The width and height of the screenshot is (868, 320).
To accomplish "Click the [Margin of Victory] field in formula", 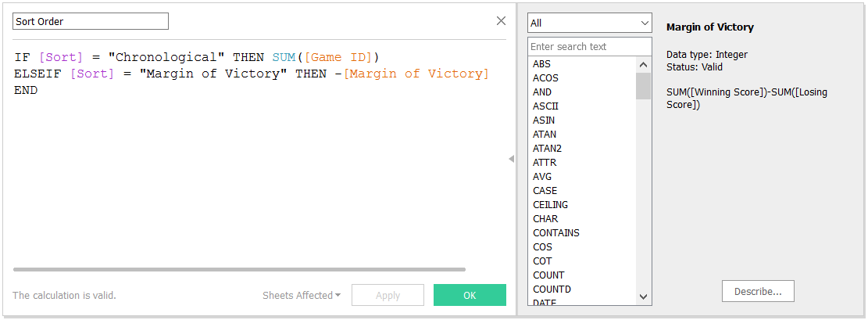I will tap(416, 74).
